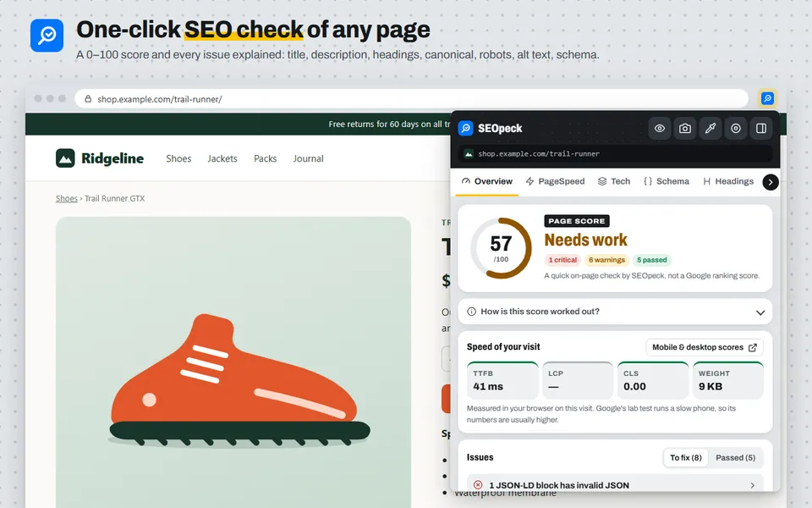Toggle the side panel layout icon

tap(760, 129)
